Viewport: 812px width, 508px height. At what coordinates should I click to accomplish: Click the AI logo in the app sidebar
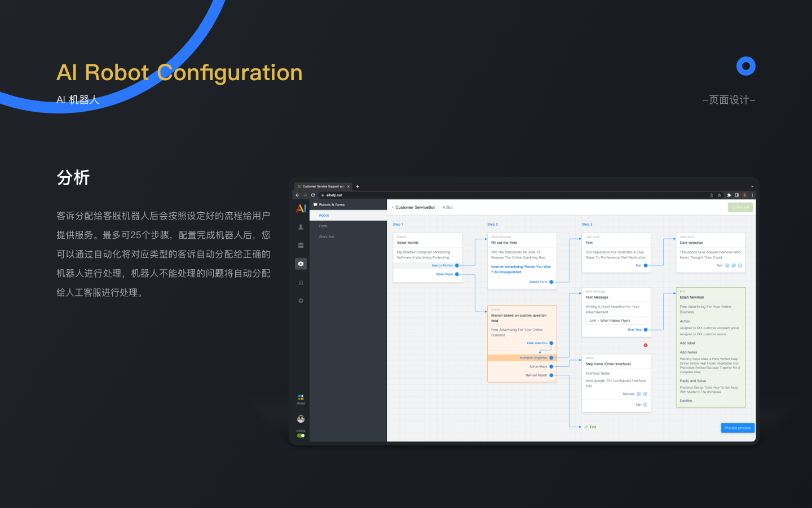point(301,208)
